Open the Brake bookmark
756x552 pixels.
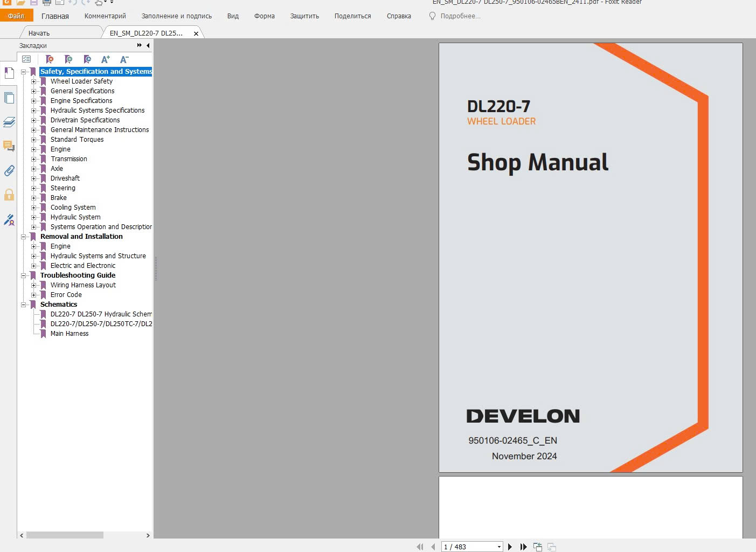[59, 198]
